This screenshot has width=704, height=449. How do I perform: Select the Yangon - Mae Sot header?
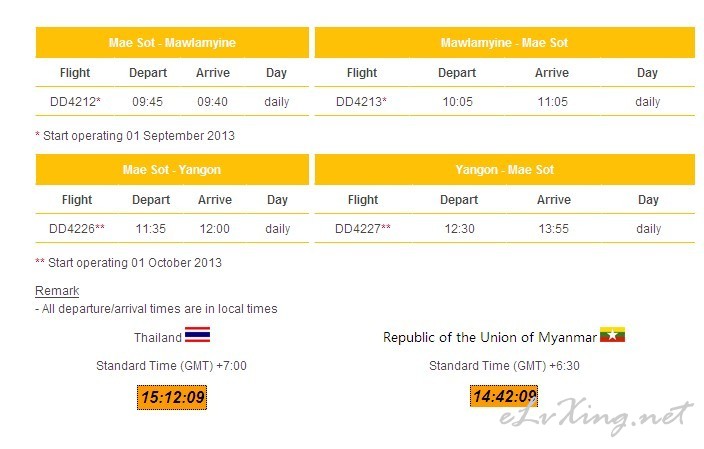pyautogui.click(x=505, y=170)
